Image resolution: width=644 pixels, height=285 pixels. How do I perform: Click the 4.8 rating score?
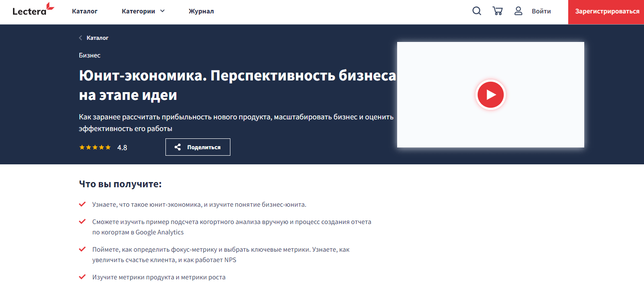122,147
